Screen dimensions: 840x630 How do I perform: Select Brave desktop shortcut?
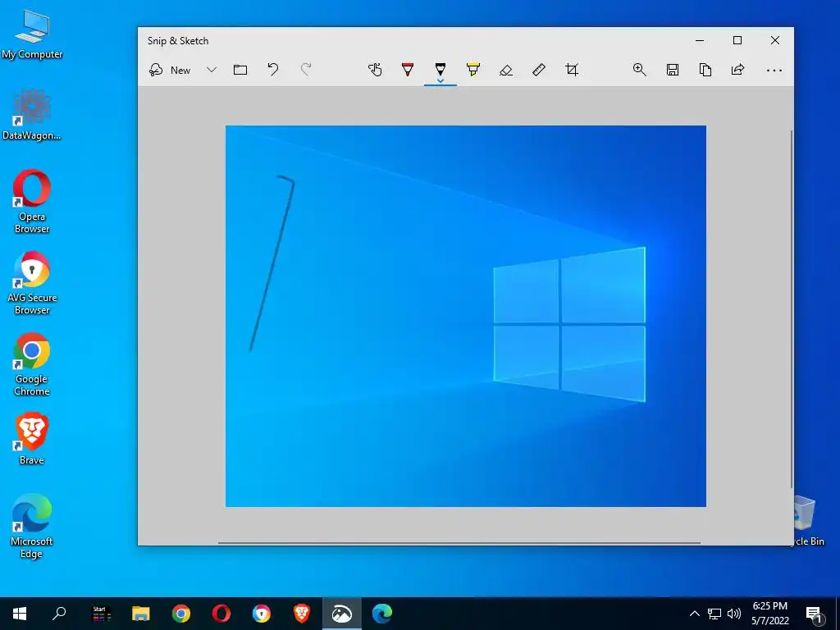tap(32, 439)
